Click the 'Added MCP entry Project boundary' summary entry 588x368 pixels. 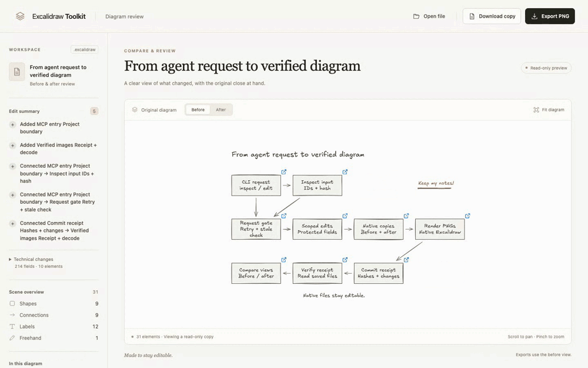(54, 128)
